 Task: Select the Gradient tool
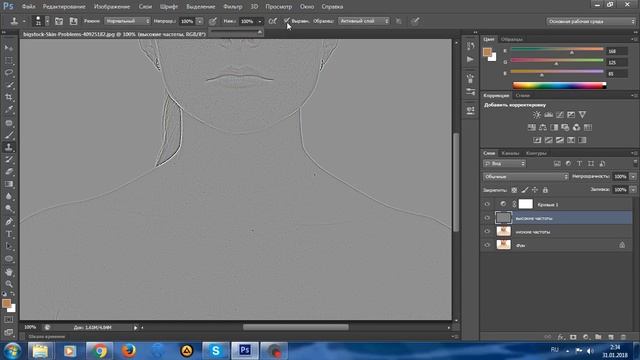coord(9,184)
